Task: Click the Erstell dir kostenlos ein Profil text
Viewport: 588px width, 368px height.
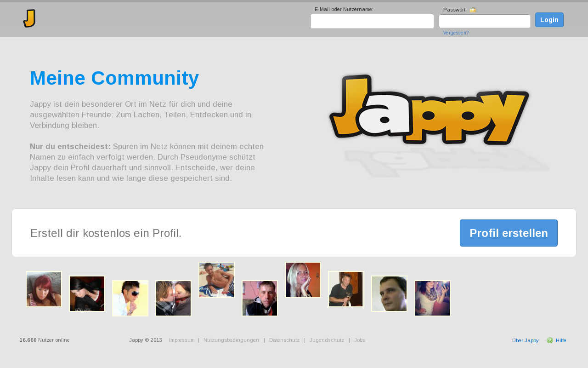Action: [x=106, y=233]
